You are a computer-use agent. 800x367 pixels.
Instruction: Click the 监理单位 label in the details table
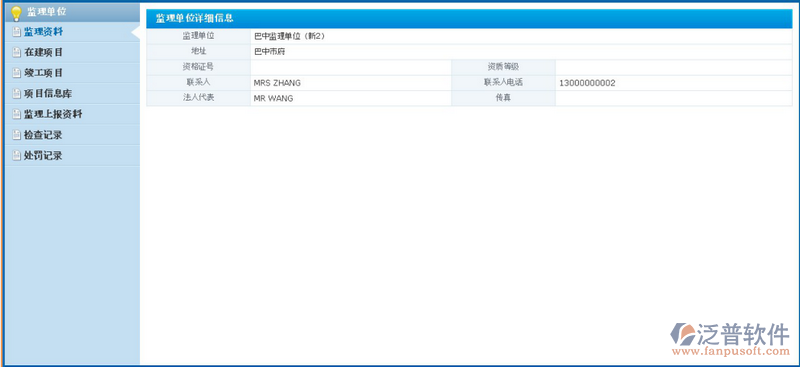click(198, 36)
